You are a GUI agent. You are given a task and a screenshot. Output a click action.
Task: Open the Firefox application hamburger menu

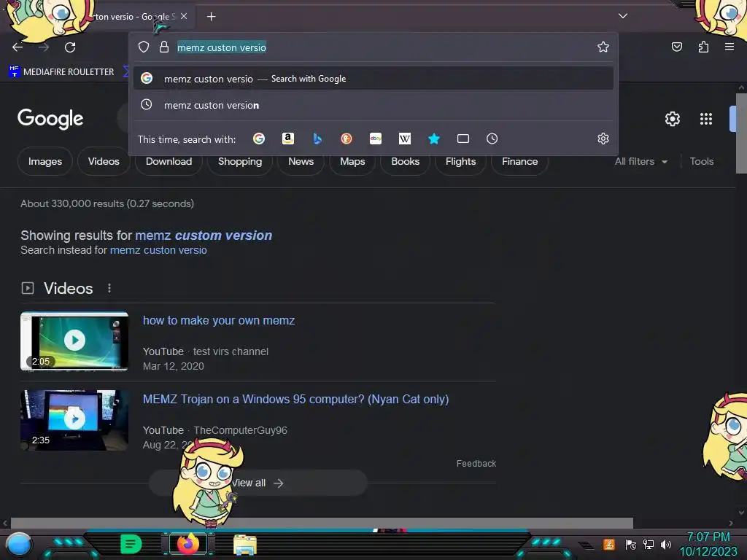[x=729, y=47]
